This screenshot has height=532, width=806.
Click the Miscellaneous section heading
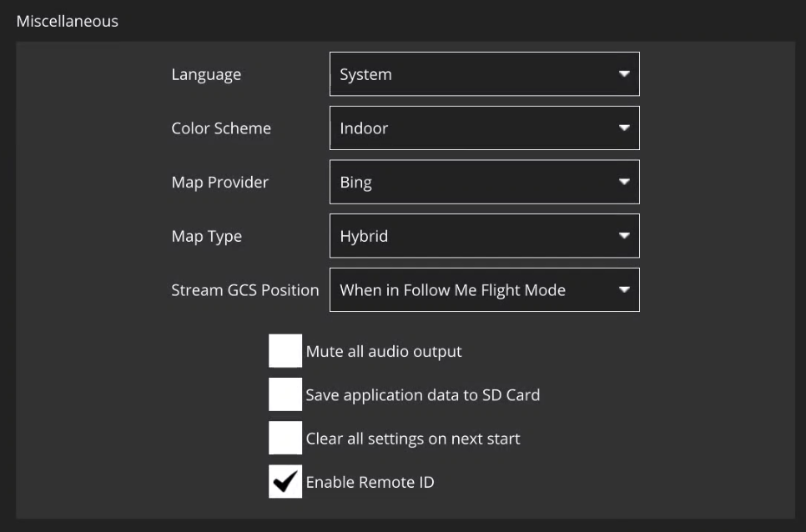click(x=68, y=21)
